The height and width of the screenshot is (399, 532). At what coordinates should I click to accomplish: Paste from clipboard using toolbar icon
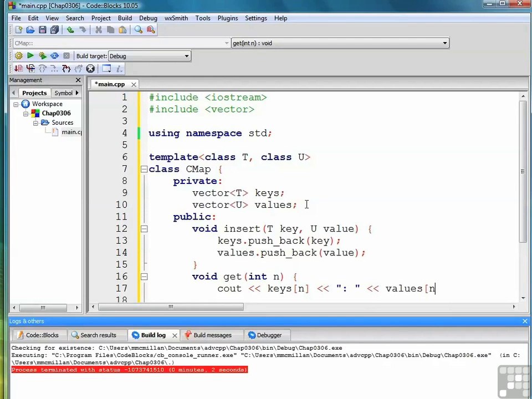(122, 30)
